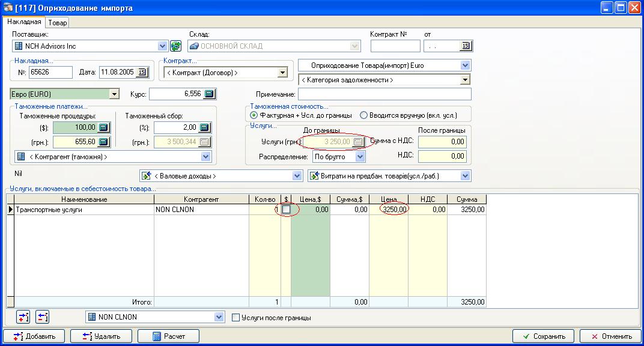Open the 'По брутто' distribution dropdown
The image size is (644, 346).
point(360,156)
